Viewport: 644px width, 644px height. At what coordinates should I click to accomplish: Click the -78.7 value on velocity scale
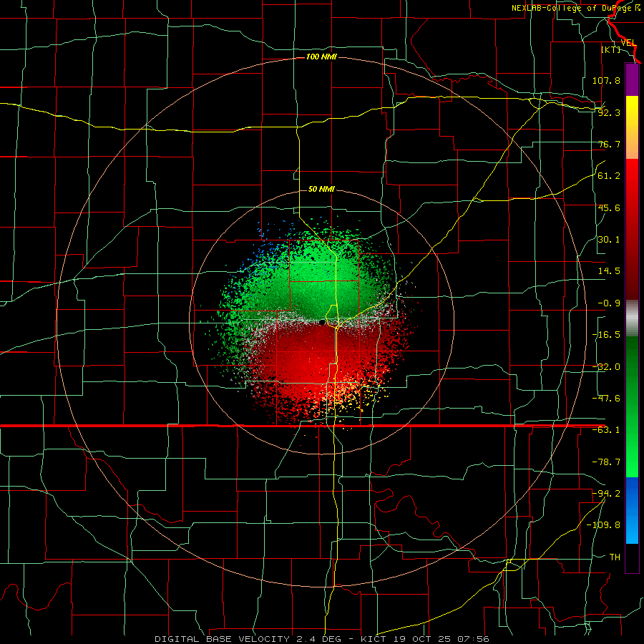tap(606, 462)
